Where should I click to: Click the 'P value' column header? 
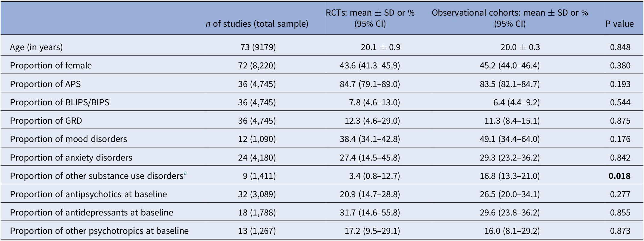pyautogui.click(x=619, y=24)
